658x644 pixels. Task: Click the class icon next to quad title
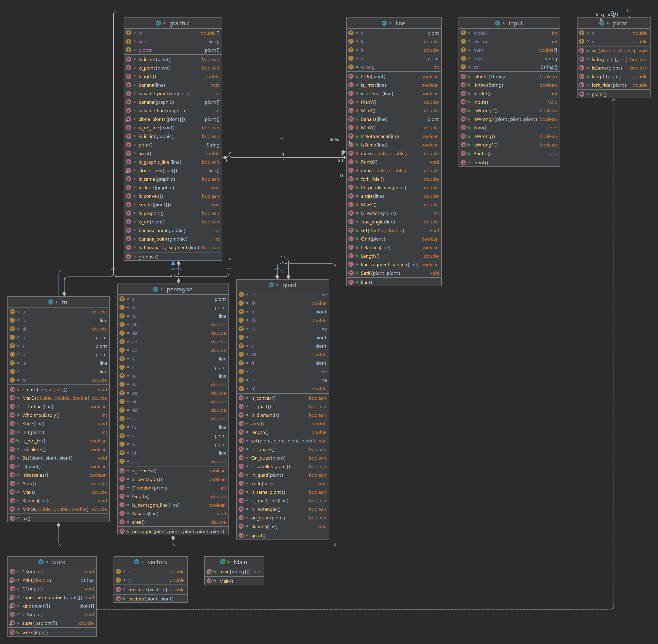pyautogui.click(x=271, y=285)
